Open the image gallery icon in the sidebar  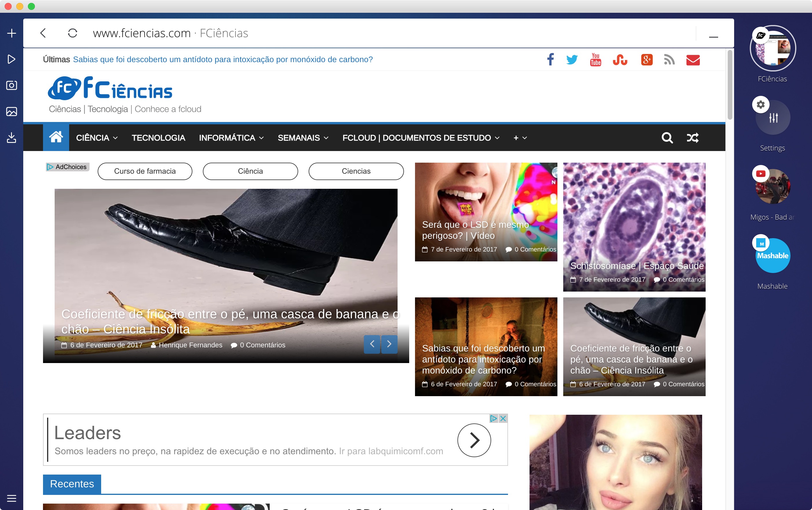(x=11, y=112)
